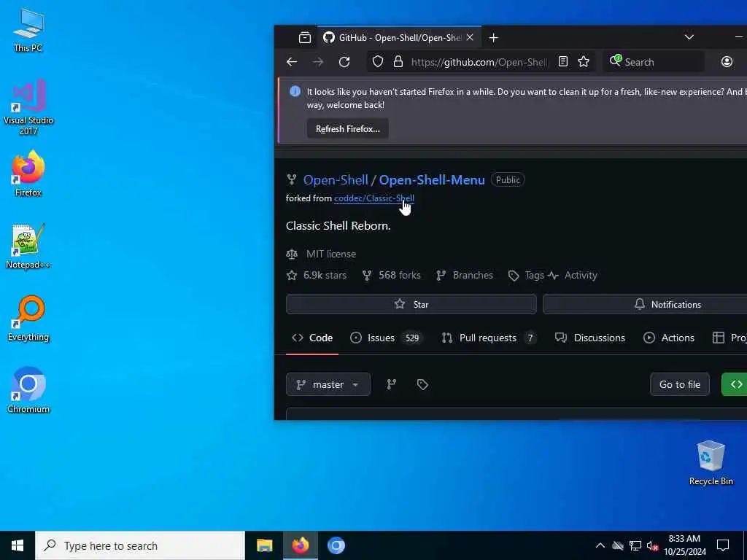Open Notepad++ desktop shortcut

coord(28,246)
